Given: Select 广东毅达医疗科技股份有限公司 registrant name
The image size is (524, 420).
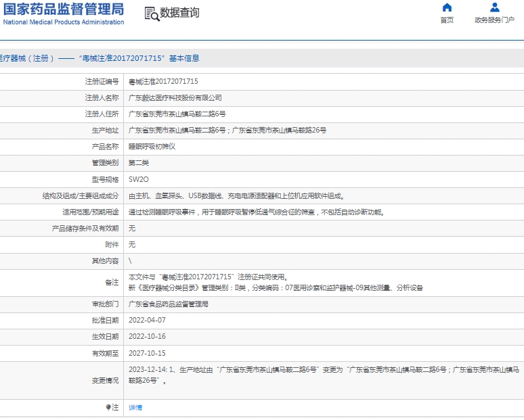Looking at the screenshot, I should [175, 98].
